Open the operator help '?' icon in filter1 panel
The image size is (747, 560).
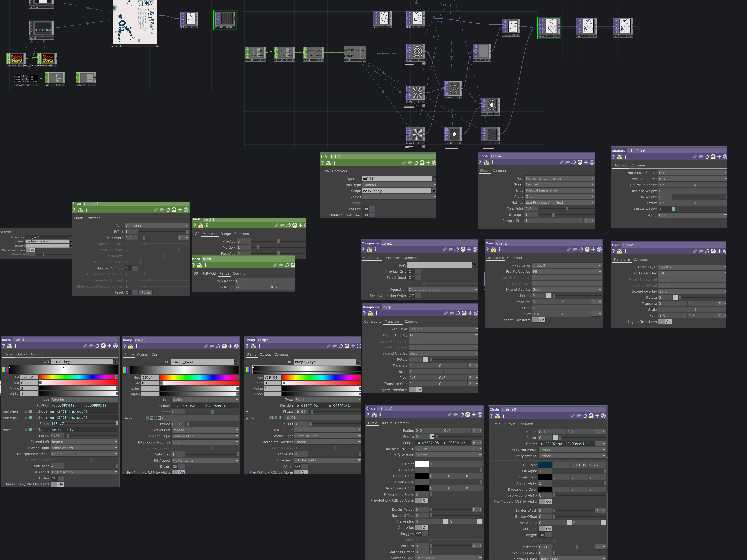click(74, 210)
